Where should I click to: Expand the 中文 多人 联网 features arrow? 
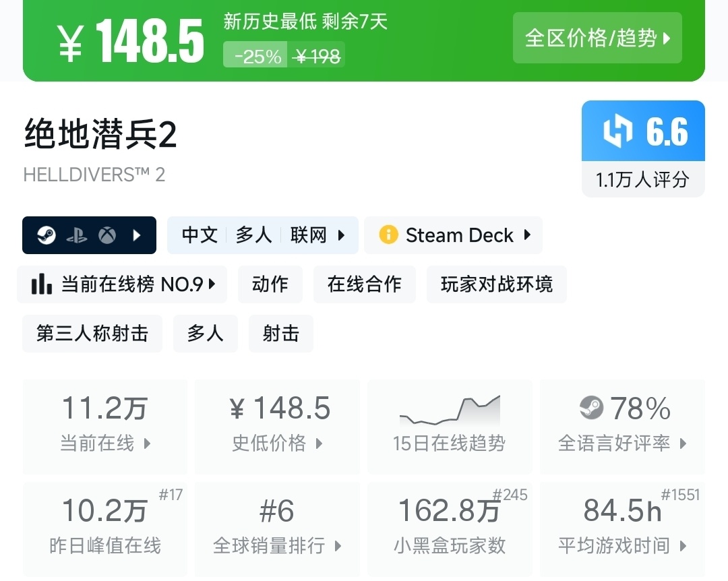click(x=341, y=235)
